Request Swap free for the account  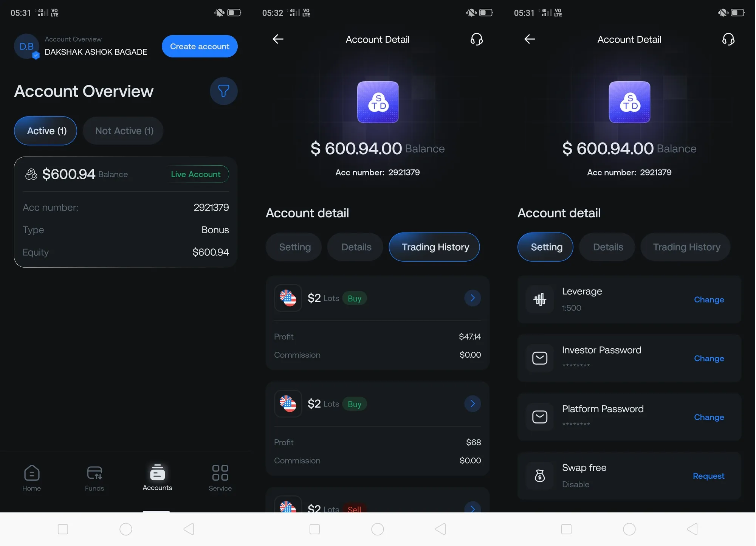coord(709,476)
